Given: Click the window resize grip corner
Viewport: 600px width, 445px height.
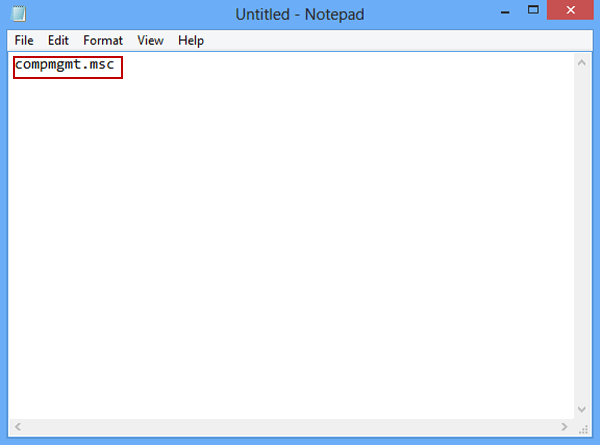Looking at the screenshot, I should [x=583, y=429].
